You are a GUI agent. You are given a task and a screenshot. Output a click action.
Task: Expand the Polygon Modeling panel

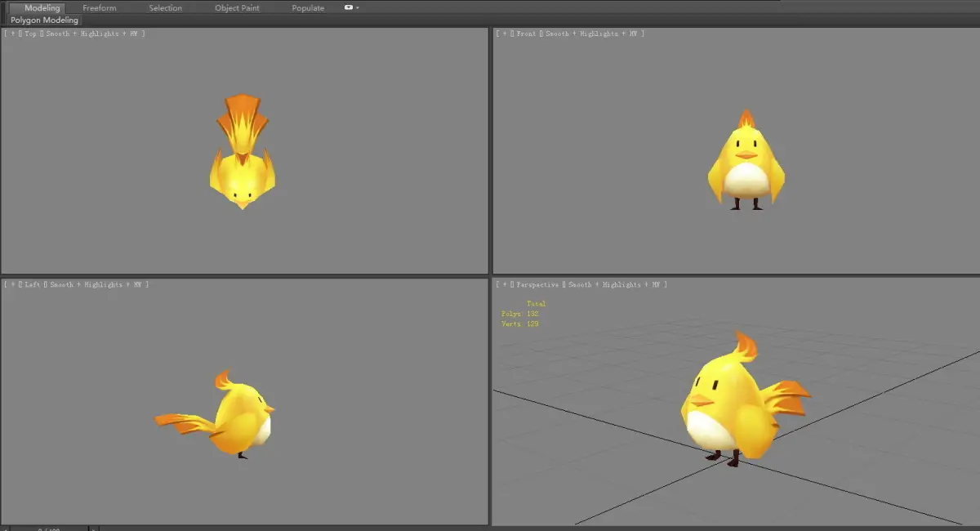(45, 20)
